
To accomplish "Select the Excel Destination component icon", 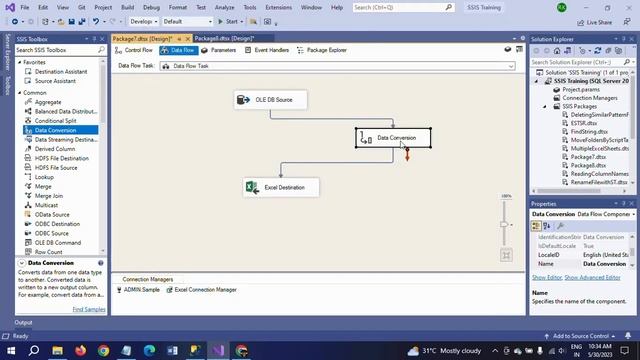I will [252, 187].
